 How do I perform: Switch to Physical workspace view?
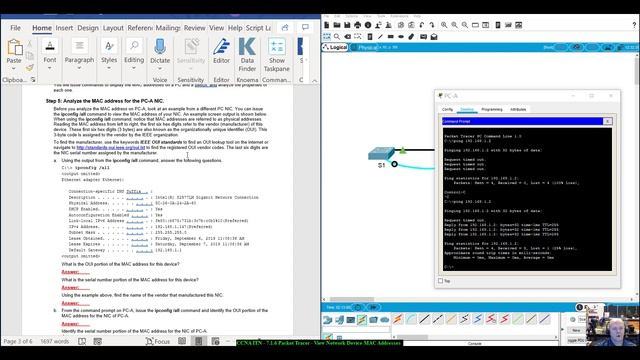click(x=367, y=47)
